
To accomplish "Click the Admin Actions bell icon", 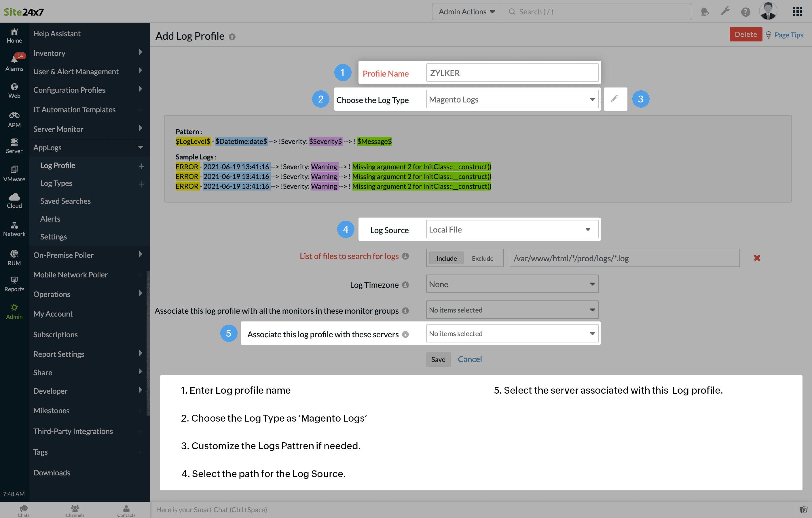I will pos(705,11).
